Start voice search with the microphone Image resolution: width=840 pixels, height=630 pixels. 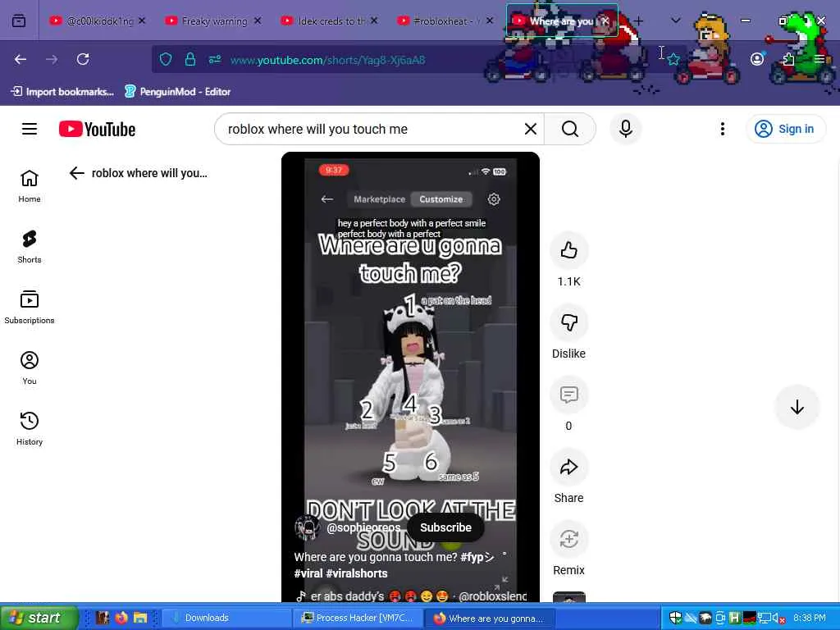click(x=625, y=129)
